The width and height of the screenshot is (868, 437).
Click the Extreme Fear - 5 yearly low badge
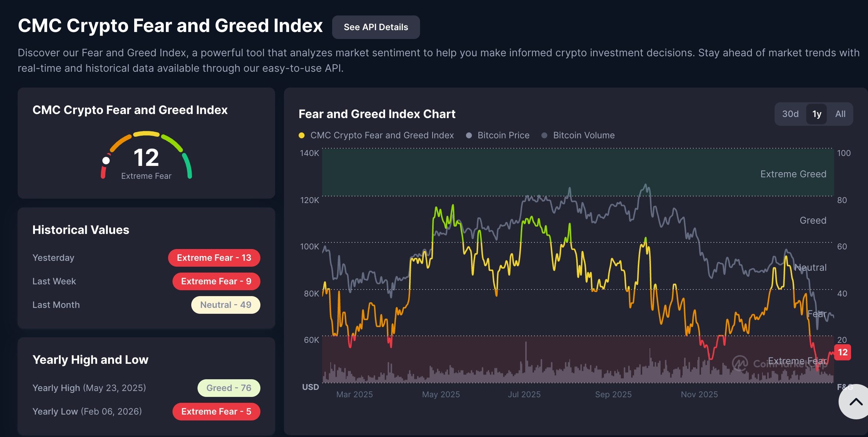216,412
